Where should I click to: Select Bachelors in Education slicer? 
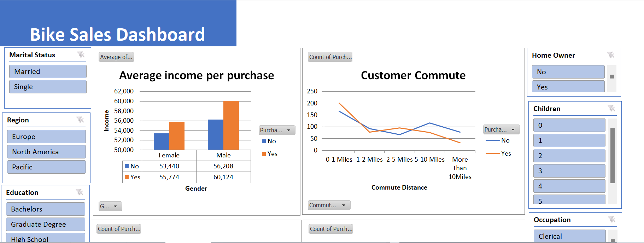tap(46, 209)
